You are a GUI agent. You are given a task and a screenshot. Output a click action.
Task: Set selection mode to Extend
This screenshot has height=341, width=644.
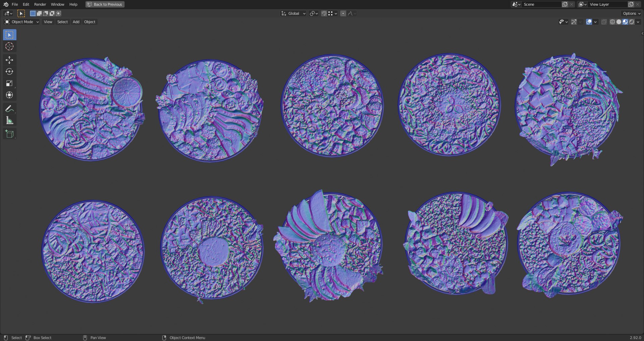[39, 13]
